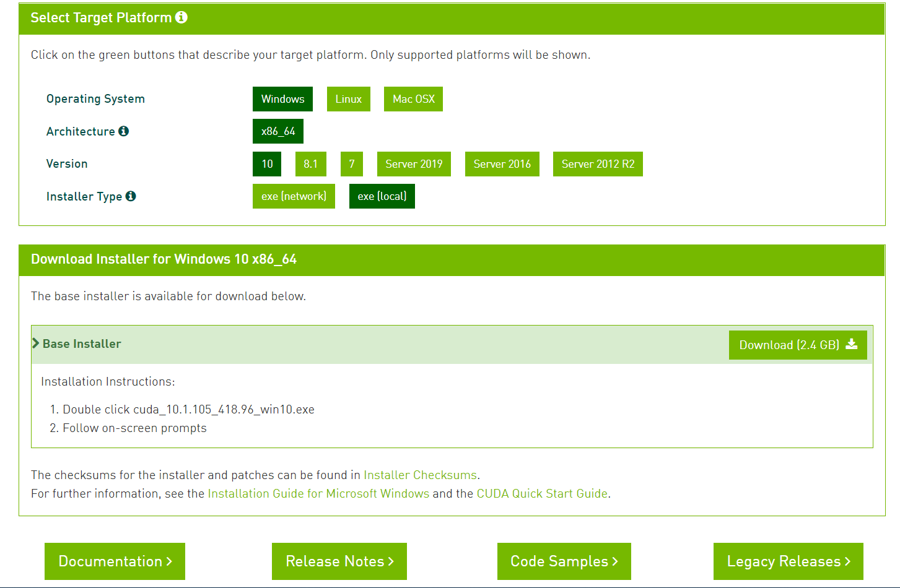Click the 'Download Installer for Windows 10 x86_64' heading
Viewport: 900px width, 588px height.
coord(164,259)
